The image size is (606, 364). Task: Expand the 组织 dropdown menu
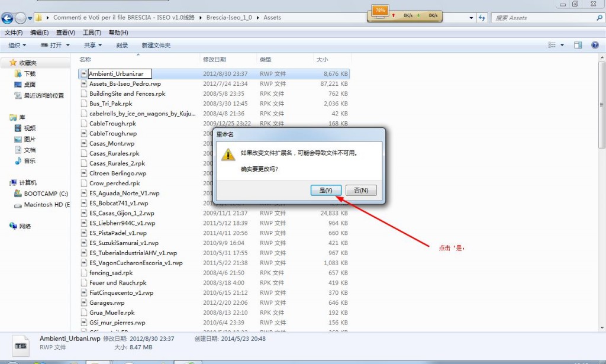pyautogui.click(x=17, y=45)
